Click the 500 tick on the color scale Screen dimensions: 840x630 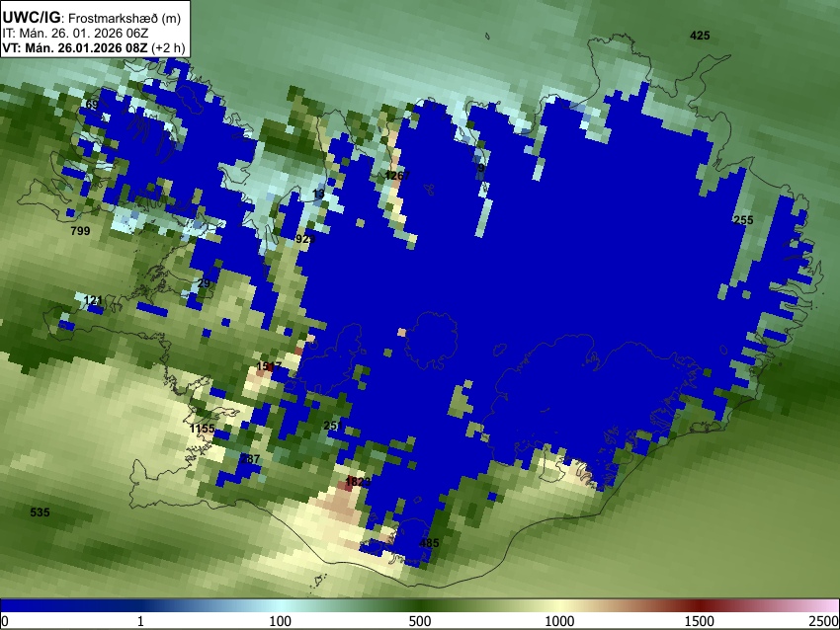point(420,621)
